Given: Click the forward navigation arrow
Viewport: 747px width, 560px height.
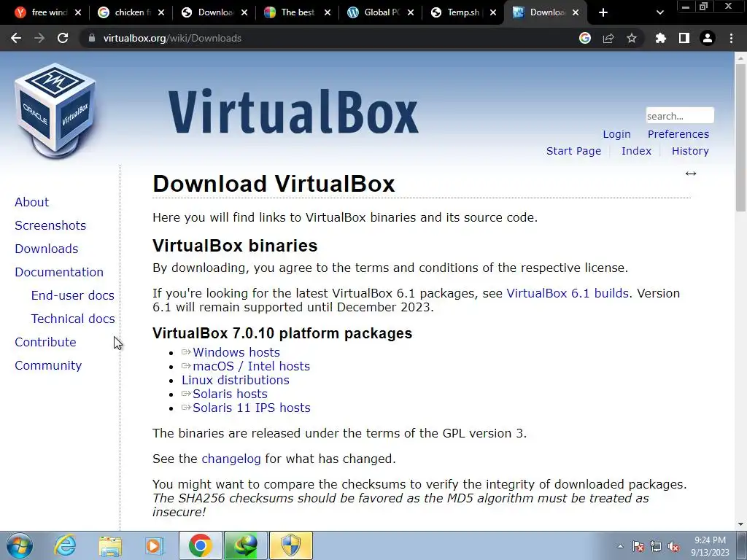Looking at the screenshot, I should pyautogui.click(x=39, y=38).
